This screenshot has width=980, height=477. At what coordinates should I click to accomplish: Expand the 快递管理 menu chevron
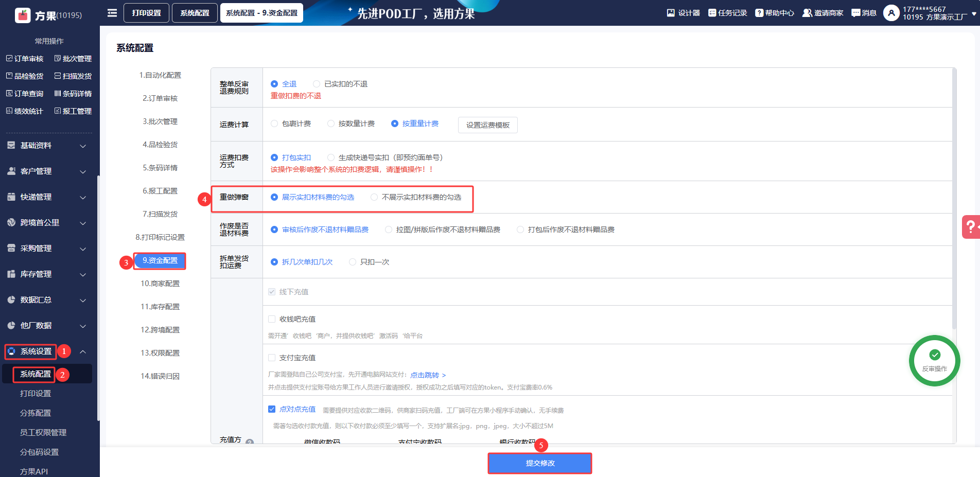coord(83,198)
